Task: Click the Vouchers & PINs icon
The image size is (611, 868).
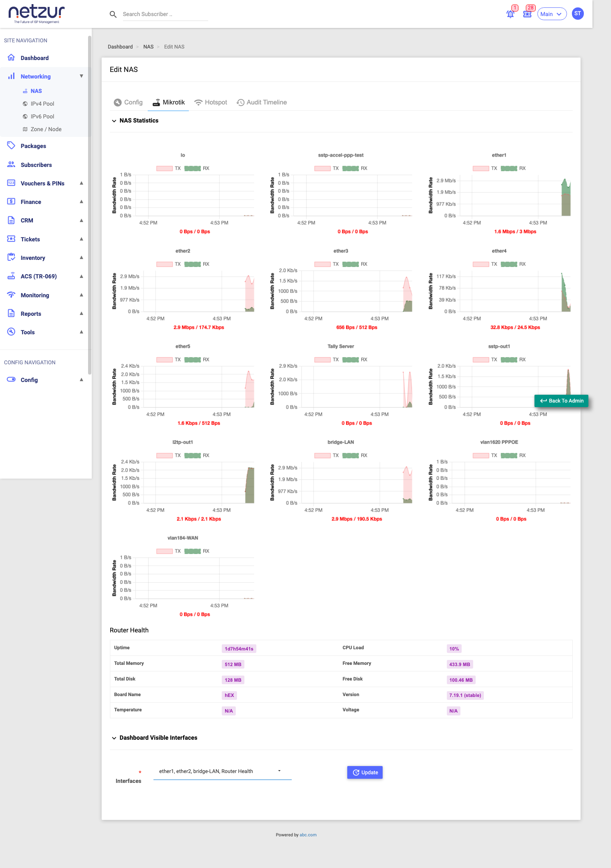Action: pyautogui.click(x=12, y=183)
